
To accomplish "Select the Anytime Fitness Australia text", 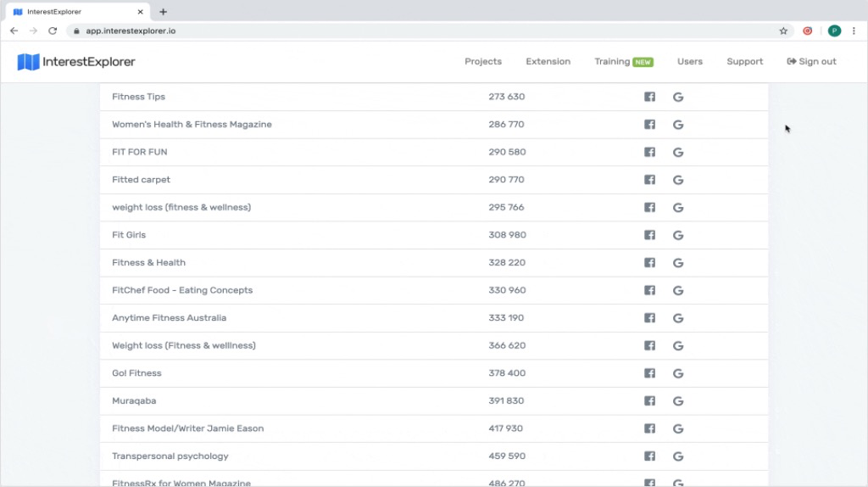I will (169, 317).
